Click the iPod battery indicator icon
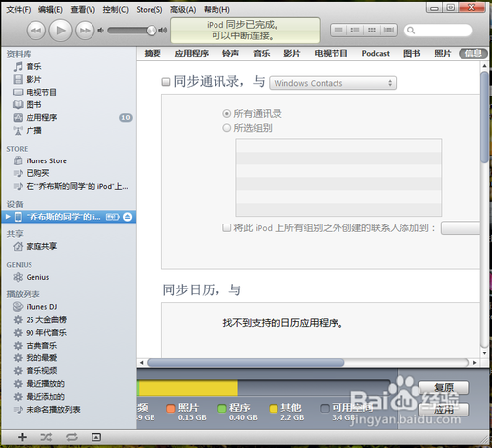492x448 pixels. 113,217
